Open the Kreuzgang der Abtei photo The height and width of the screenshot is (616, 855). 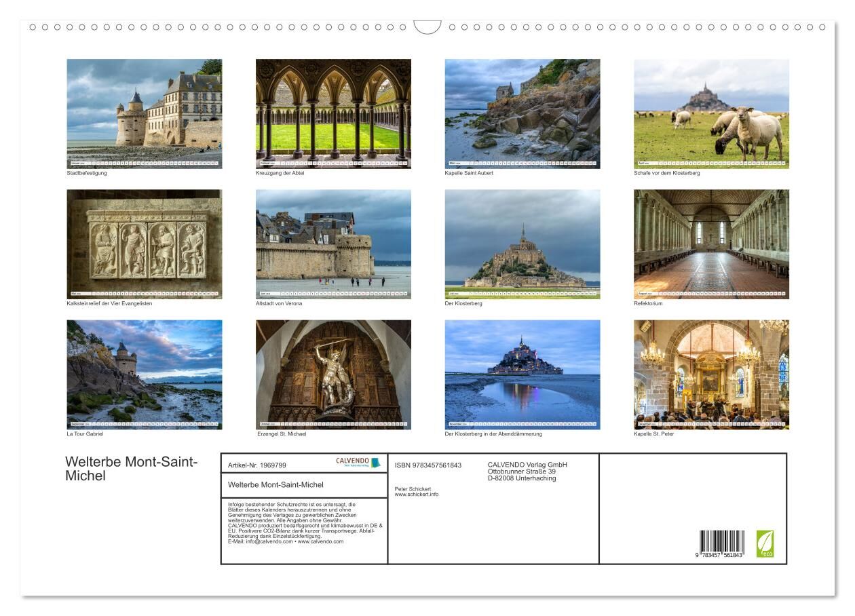[333, 113]
